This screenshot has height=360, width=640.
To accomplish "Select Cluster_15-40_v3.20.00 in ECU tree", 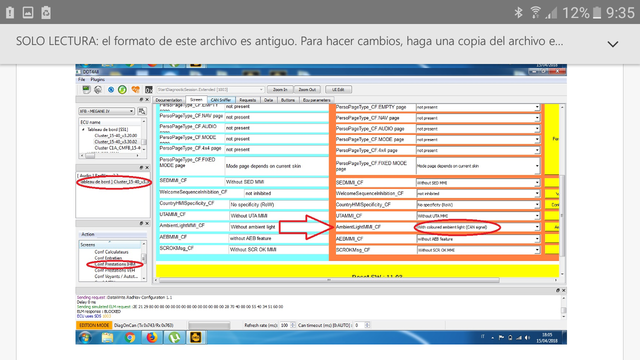I will [116, 136].
